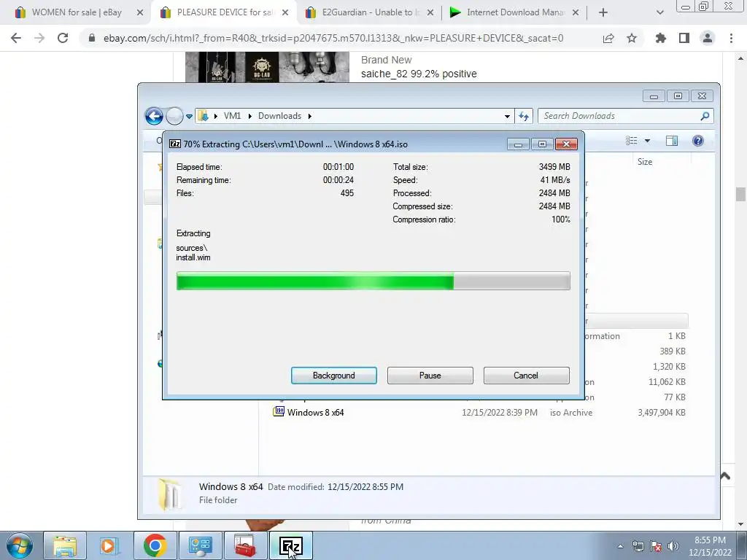Viewport: 747px width, 560px height.
Task: Click the taskbar clock 8:55 PM
Action: click(x=710, y=540)
